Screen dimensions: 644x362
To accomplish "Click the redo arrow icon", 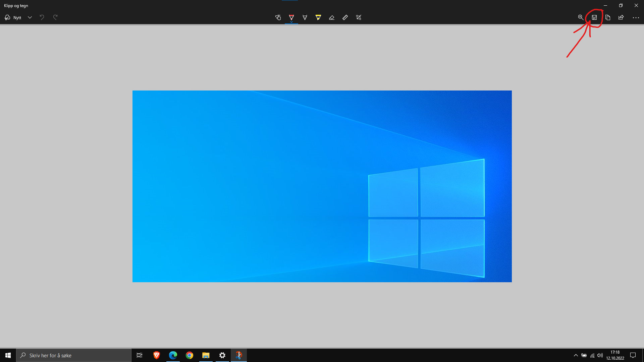I will [55, 17].
